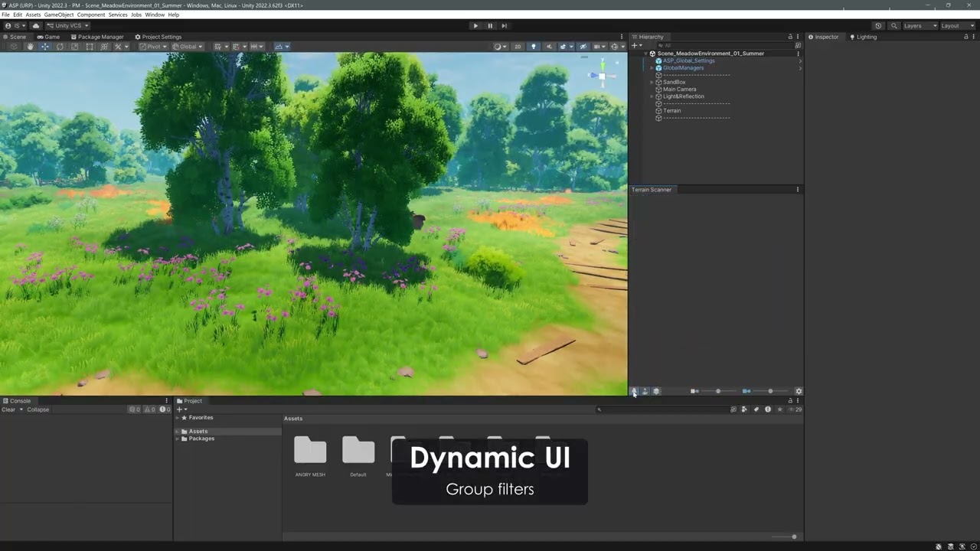Open the GameObject menu
This screenshot has width=980, height=551.
(x=59, y=15)
